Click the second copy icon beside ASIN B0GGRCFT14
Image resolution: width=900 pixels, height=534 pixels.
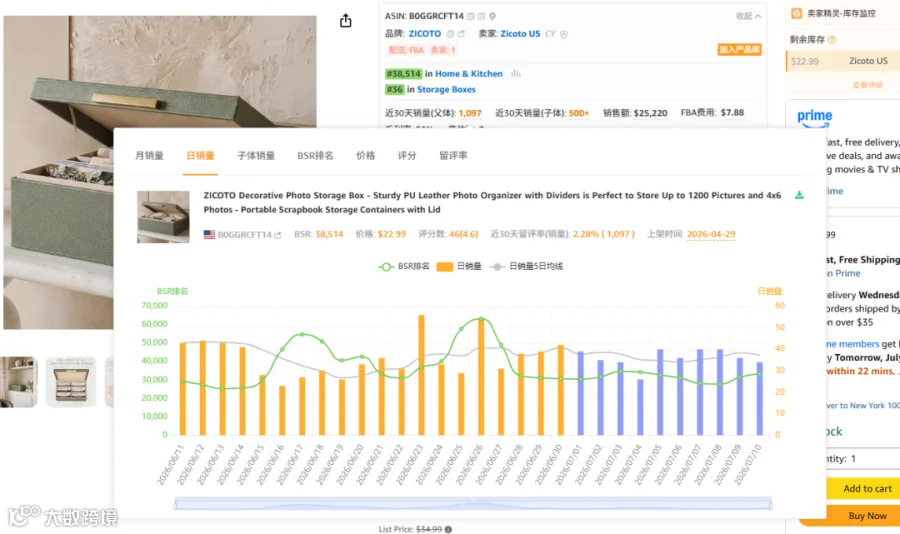tap(482, 16)
